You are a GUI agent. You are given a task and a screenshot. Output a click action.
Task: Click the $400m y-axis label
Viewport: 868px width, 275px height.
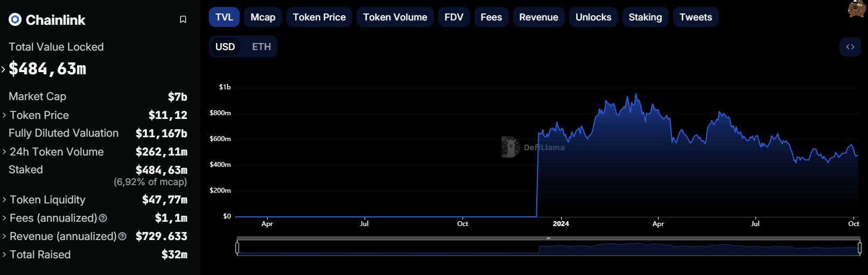pyautogui.click(x=220, y=165)
